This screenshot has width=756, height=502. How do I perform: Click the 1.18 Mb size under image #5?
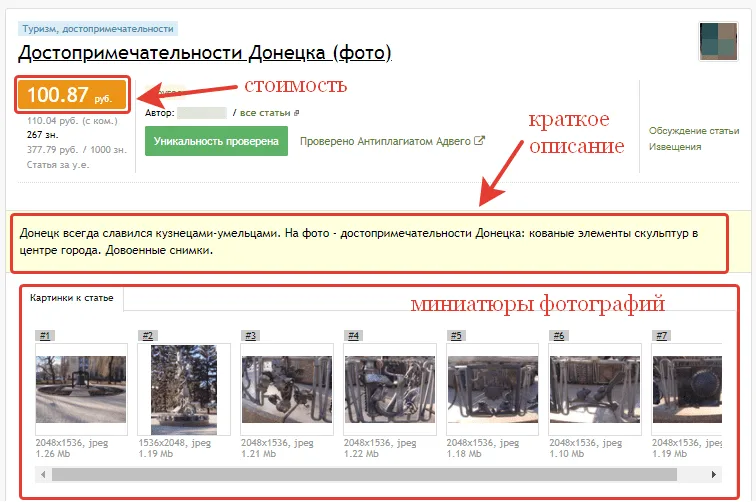tap(464, 454)
